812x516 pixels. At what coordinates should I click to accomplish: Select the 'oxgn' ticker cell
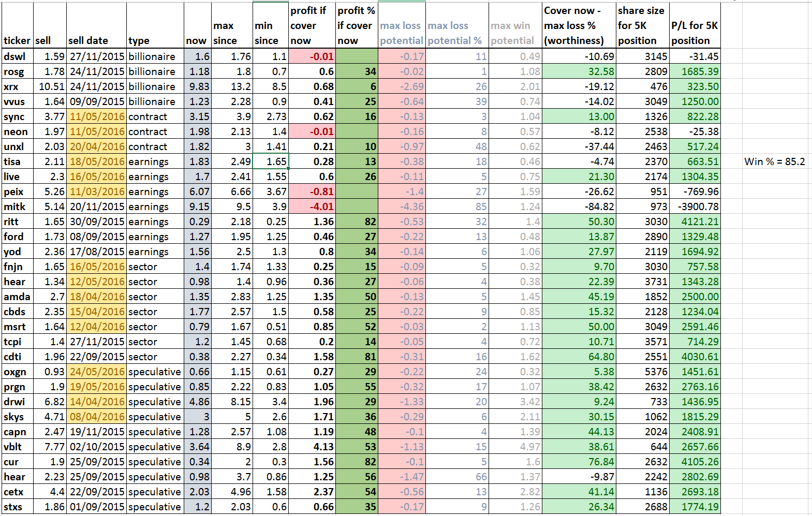pos(18,372)
